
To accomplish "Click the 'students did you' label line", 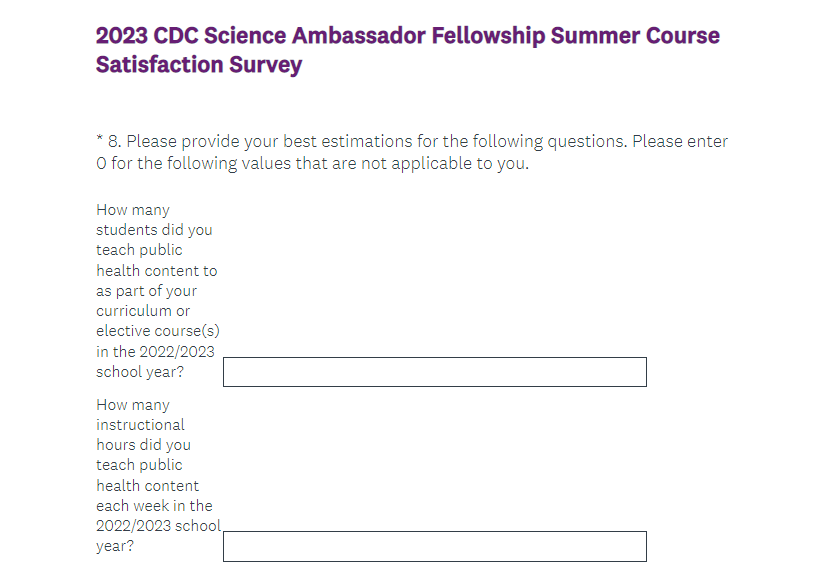I will pyautogui.click(x=154, y=230).
